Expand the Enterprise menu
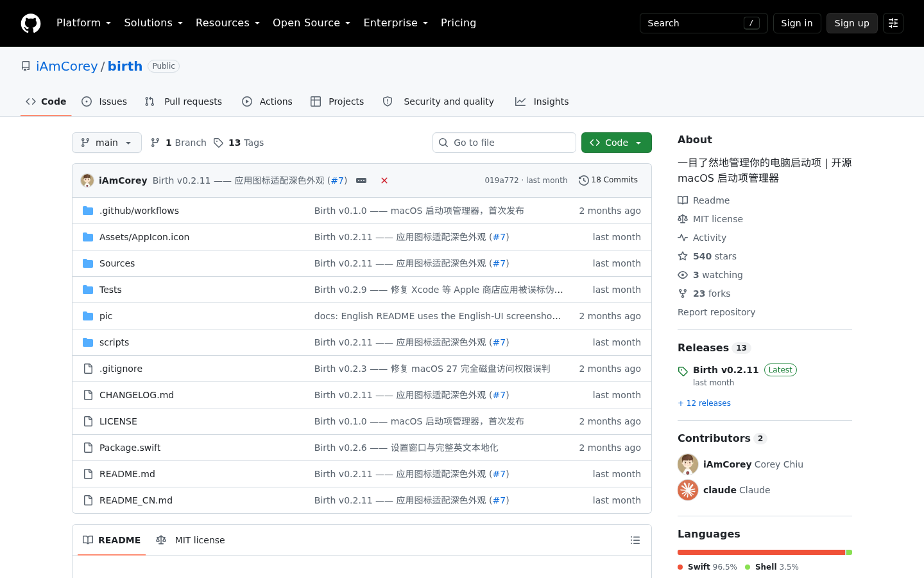The width and height of the screenshot is (924, 578). click(396, 23)
